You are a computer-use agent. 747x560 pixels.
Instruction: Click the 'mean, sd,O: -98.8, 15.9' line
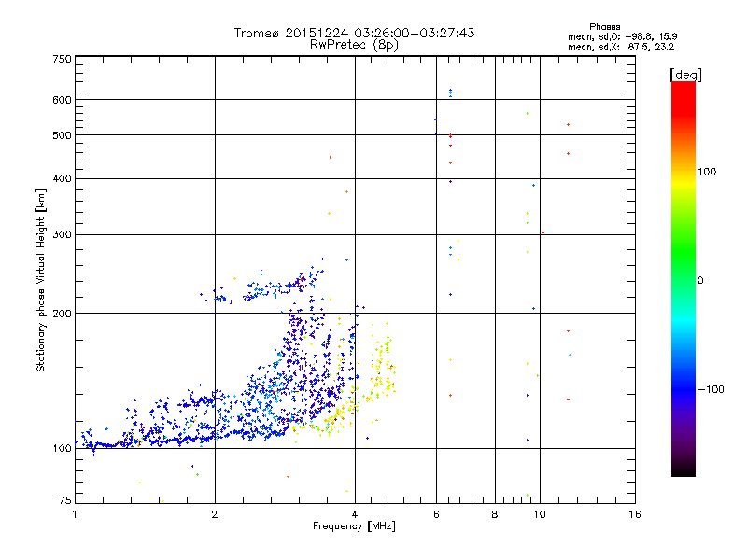(x=622, y=36)
